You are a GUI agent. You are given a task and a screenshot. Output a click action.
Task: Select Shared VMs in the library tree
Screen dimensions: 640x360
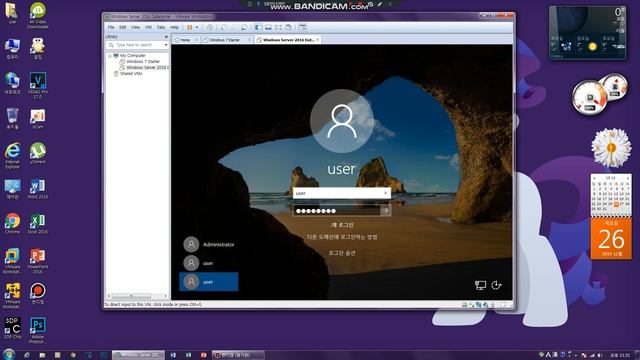(x=131, y=73)
